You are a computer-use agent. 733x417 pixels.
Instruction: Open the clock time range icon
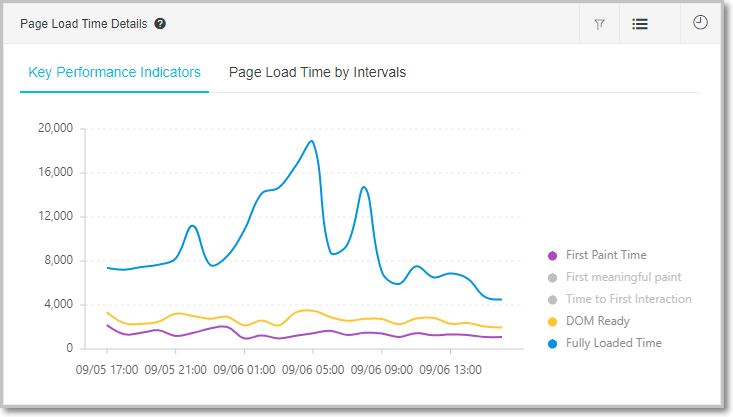coord(700,23)
